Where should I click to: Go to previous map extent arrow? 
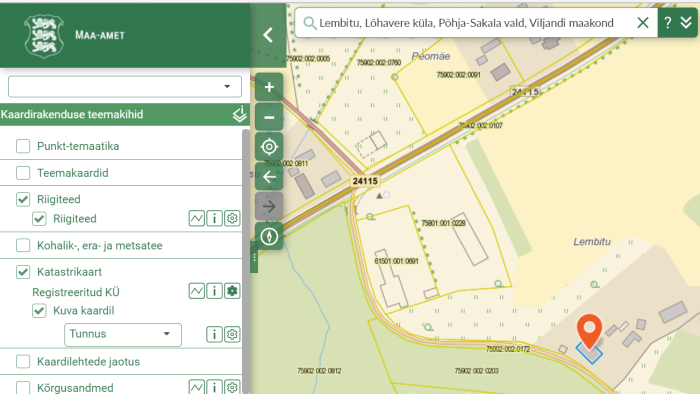tap(269, 177)
